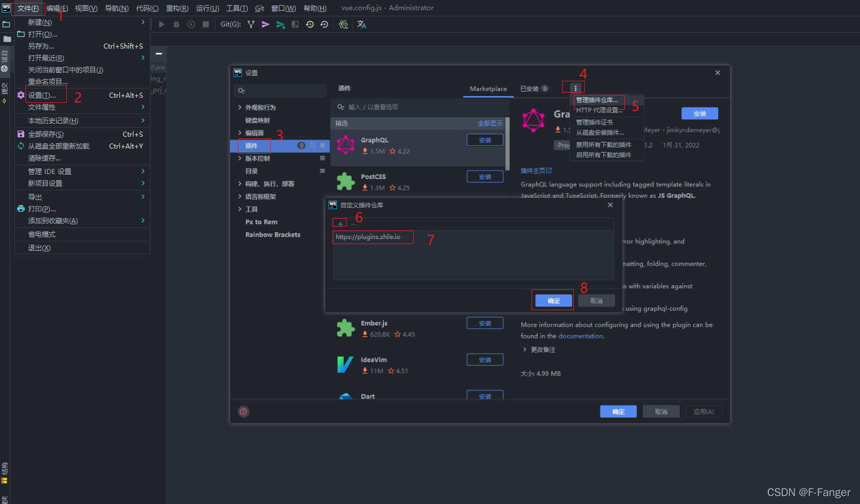
Task: Expand the 语言和框架 tree node
Action: 240,197
